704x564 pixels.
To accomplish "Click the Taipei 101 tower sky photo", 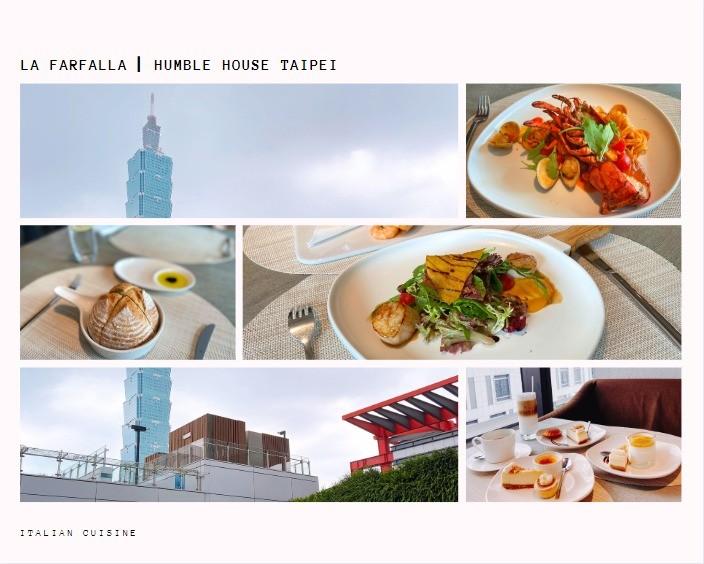I will pyautogui.click(x=239, y=150).
